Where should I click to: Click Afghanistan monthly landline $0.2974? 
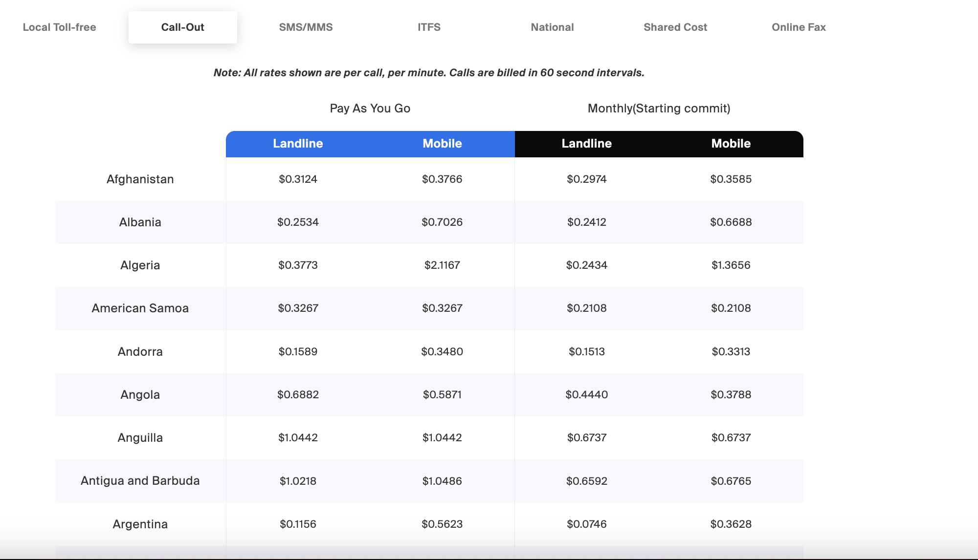587,179
